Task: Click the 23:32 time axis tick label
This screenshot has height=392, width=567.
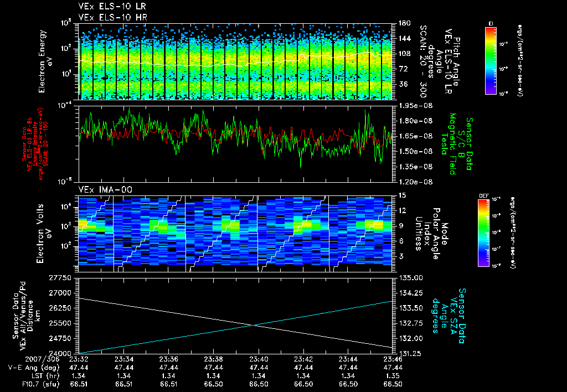Action: 79,359
